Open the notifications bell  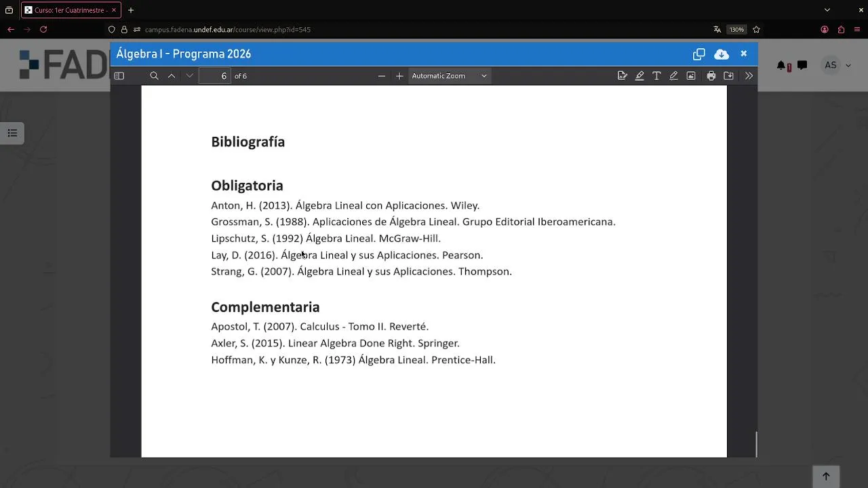point(782,66)
